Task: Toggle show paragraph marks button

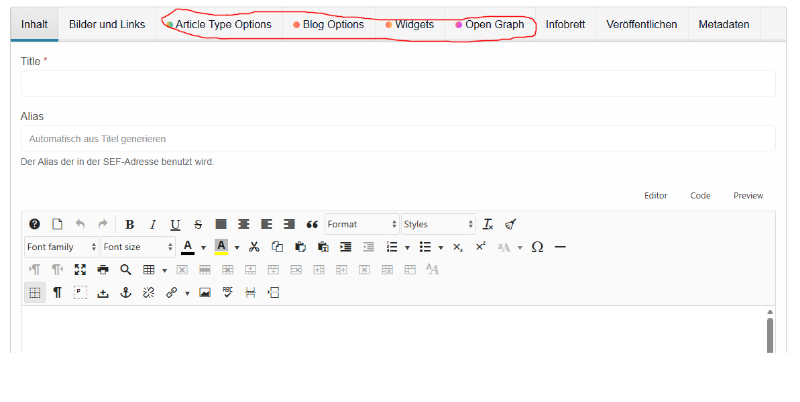Action: point(57,293)
